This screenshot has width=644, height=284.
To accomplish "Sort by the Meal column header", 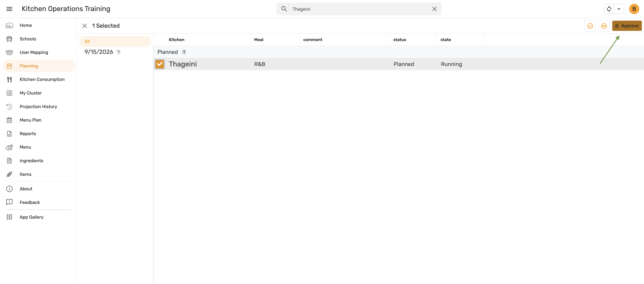I will click(x=258, y=40).
